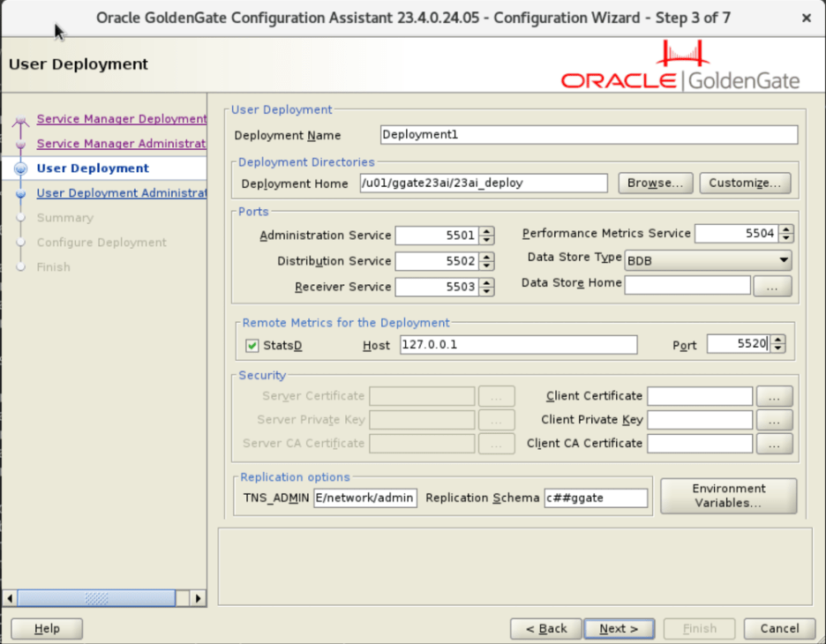Click the Administration Service port field
The height and width of the screenshot is (644, 826).
pyautogui.click(x=437, y=236)
